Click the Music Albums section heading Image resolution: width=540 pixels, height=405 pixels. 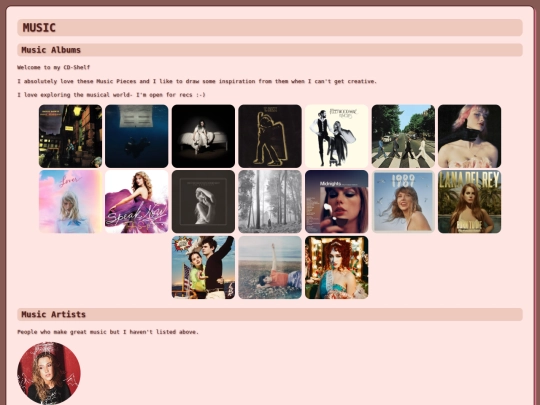pyautogui.click(x=270, y=50)
